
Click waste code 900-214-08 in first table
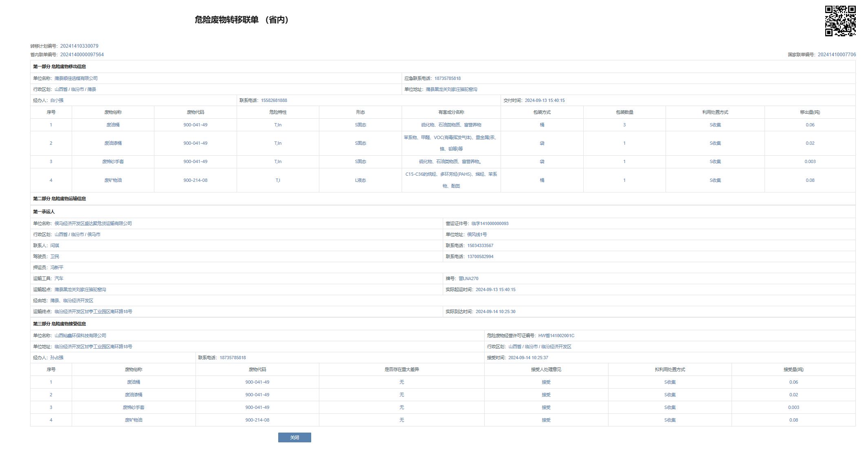tap(195, 180)
